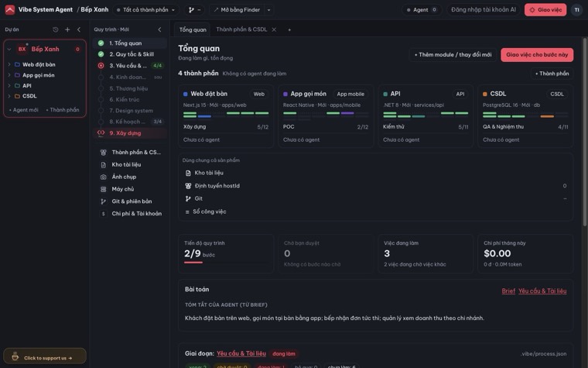Screen dimensions: 588x368
Task: Select the purple App gọi món folder icon
Action: pyautogui.click(x=17, y=75)
